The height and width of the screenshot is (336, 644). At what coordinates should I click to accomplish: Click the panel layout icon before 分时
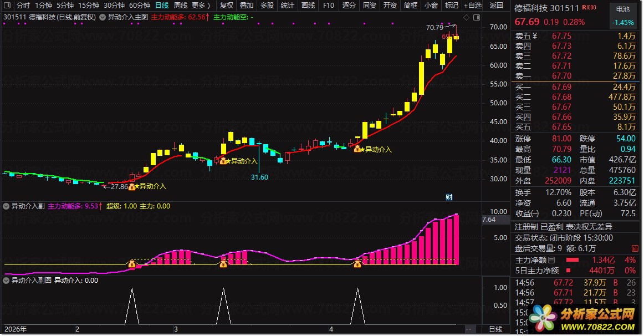pyautogui.click(x=7, y=6)
